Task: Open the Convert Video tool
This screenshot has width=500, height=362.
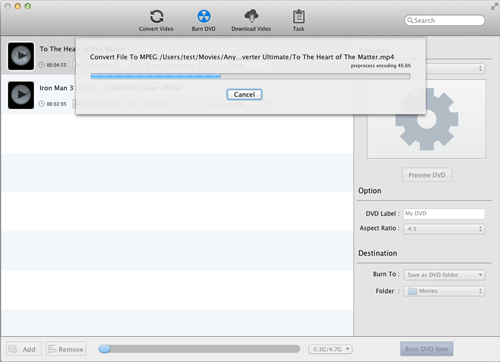Action: [156, 20]
